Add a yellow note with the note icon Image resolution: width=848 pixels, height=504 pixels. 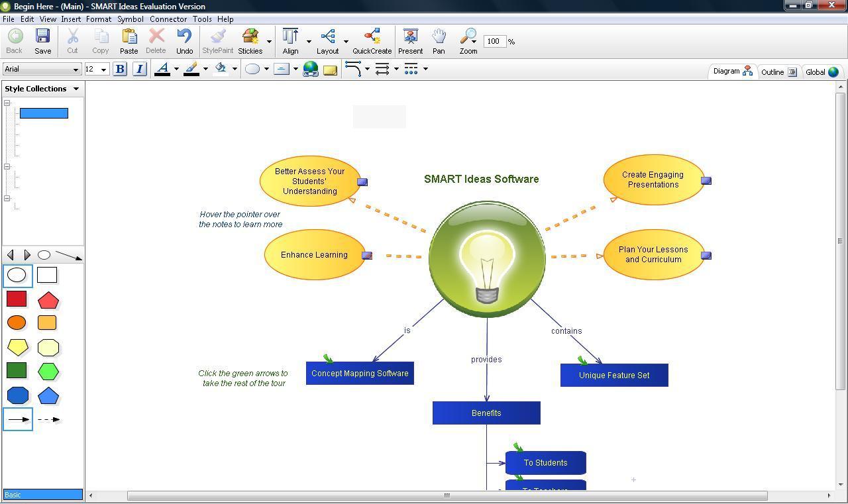coord(330,69)
